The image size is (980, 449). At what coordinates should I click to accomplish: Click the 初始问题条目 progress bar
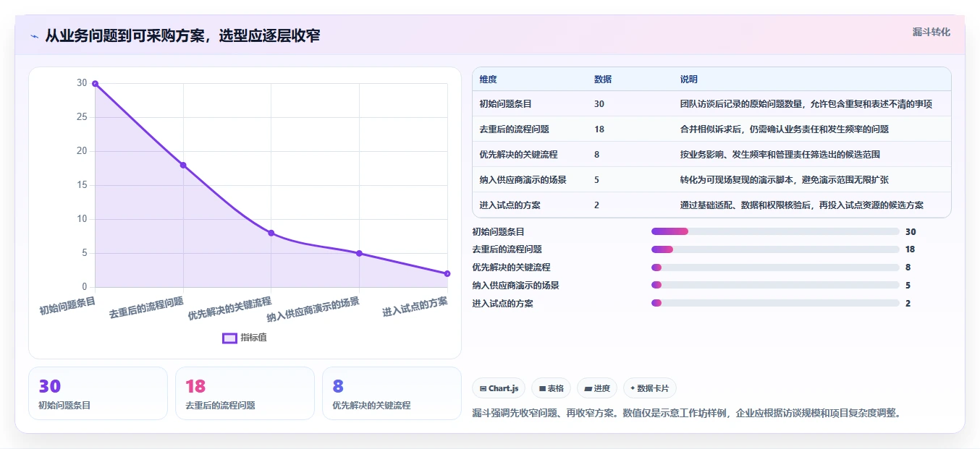coord(775,231)
